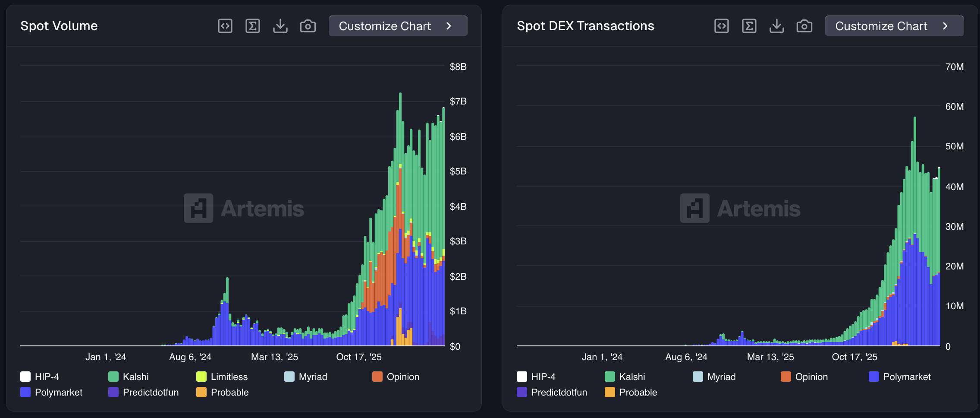This screenshot has height=418, width=980.
Task: Open embed code for Spot Volume chart
Action: [x=225, y=26]
